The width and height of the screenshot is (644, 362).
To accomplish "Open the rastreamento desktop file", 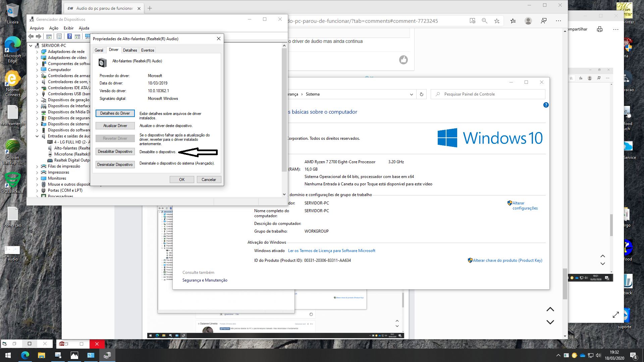I will [12, 116].
